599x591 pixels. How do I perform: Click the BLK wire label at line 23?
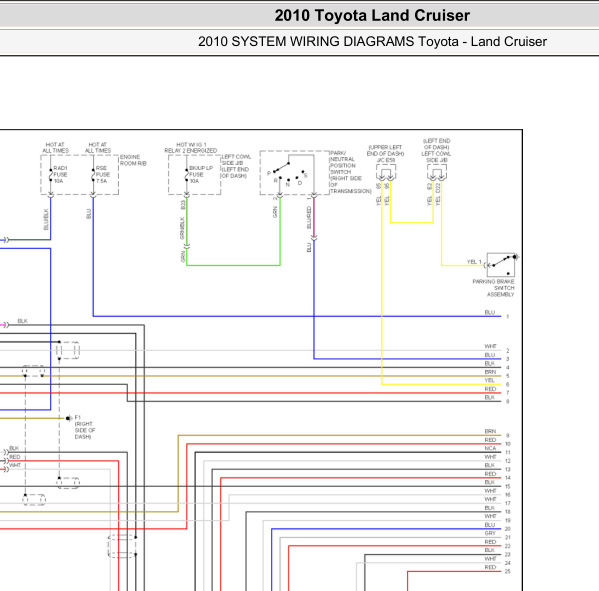[x=490, y=550]
